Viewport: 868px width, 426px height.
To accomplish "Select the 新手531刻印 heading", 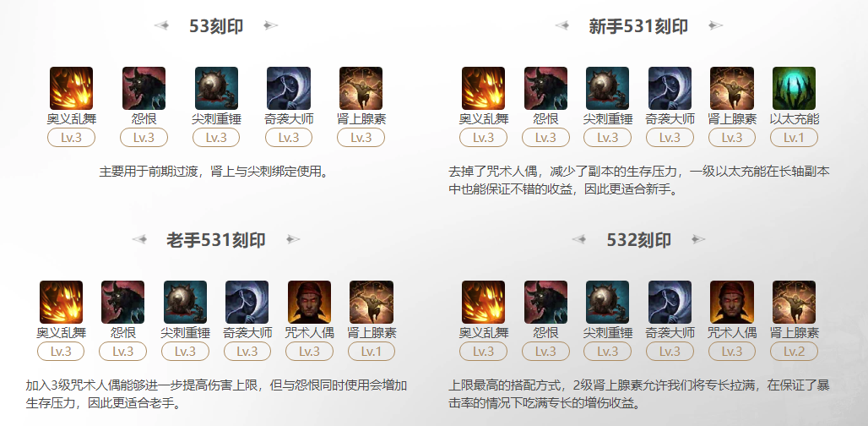I will pos(639,26).
